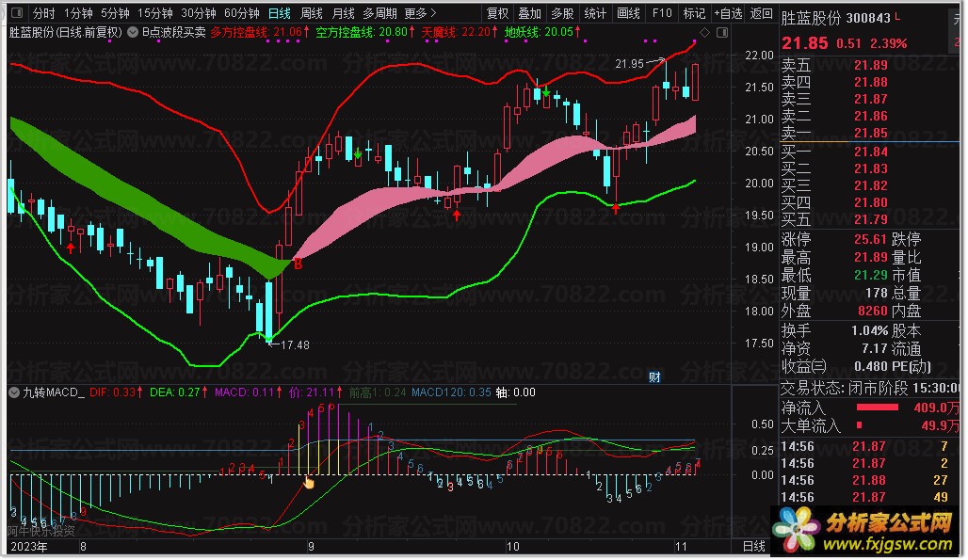Click the 返回 back button
Viewport: 968px width, 560px height.
(x=761, y=13)
